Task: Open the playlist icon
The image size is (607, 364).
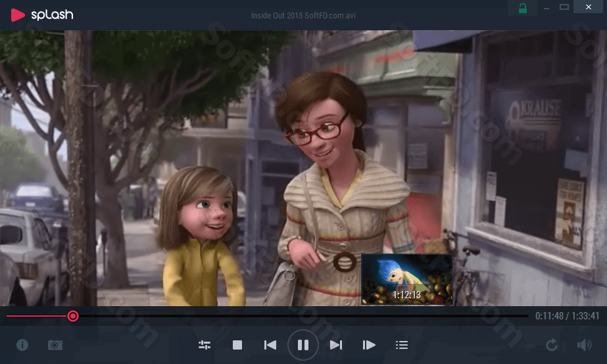Action: coord(402,345)
